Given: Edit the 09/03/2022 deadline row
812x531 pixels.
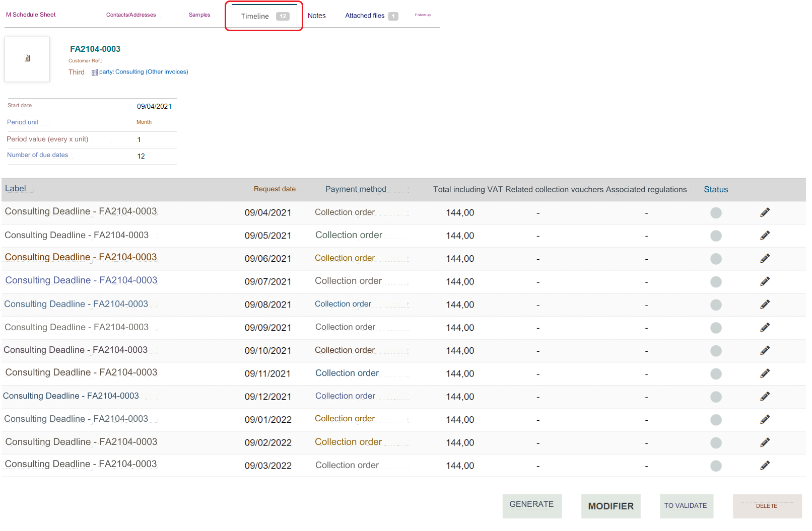Looking at the screenshot, I should (765, 466).
